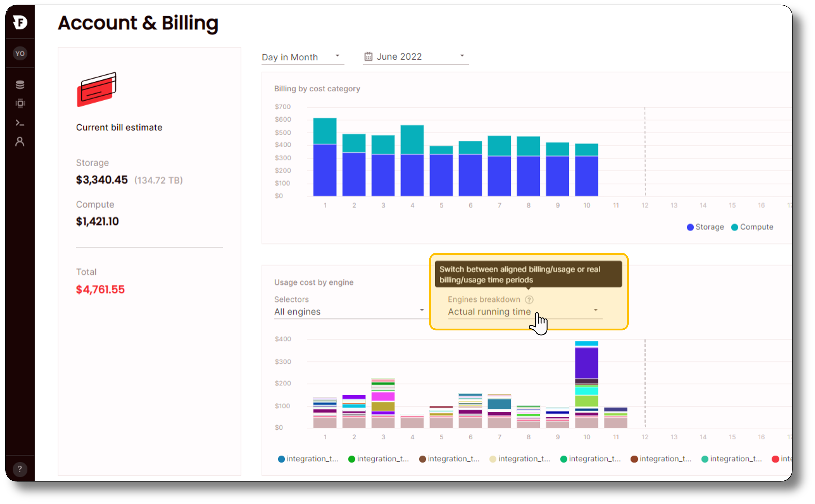Image resolution: width=815 pixels, height=504 pixels.
Task: Click the day 4 bar in cost category chart
Action: (412, 161)
